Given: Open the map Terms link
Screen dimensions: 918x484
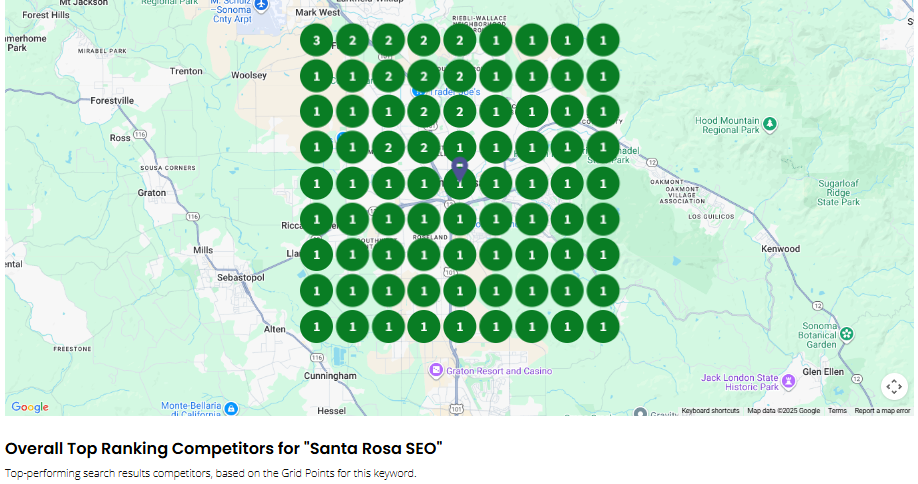Looking at the screenshot, I should pos(837,411).
